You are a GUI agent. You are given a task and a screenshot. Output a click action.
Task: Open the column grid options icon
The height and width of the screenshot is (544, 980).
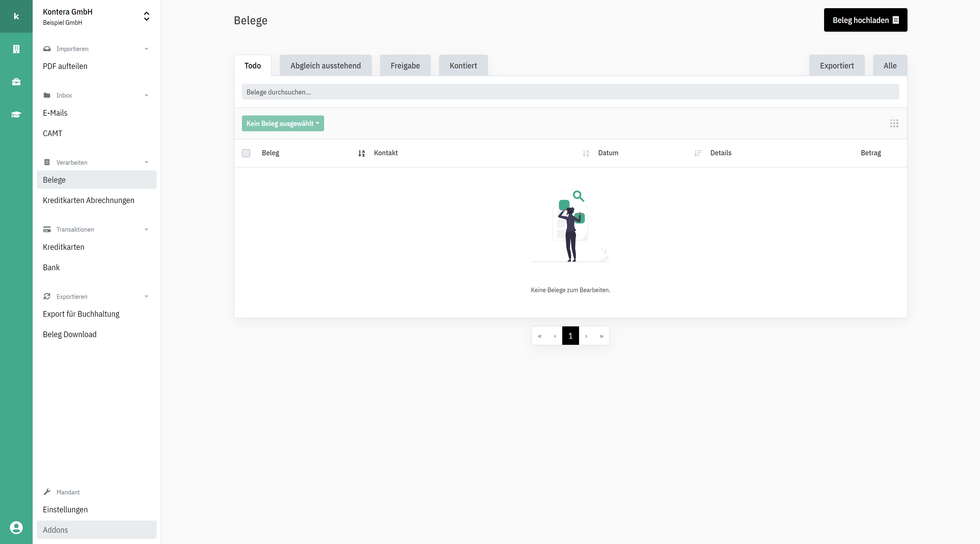(x=894, y=123)
